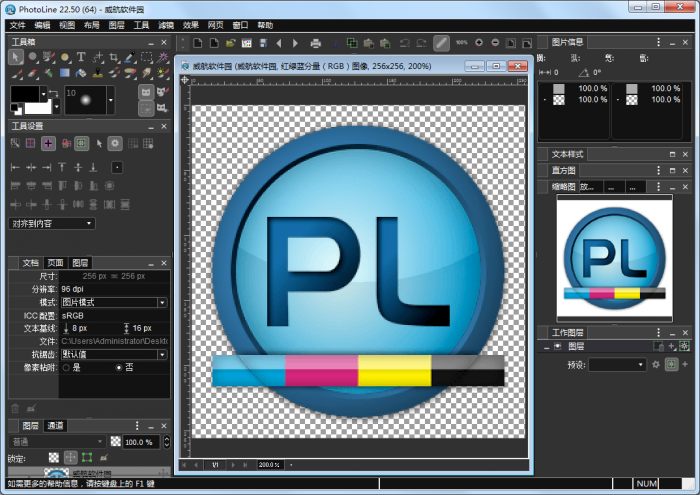Open the '图层' menu in menu bar
Viewport: 700px width, 495px height.
[117, 25]
